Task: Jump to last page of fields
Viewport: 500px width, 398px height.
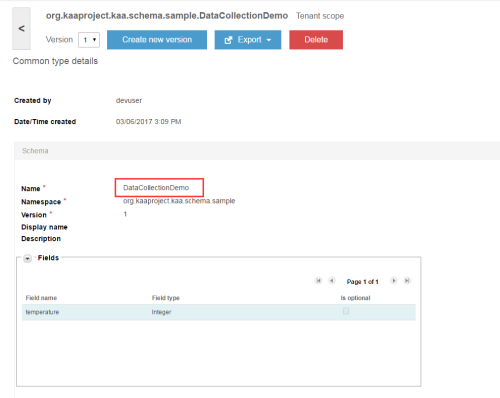Action: [x=407, y=281]
